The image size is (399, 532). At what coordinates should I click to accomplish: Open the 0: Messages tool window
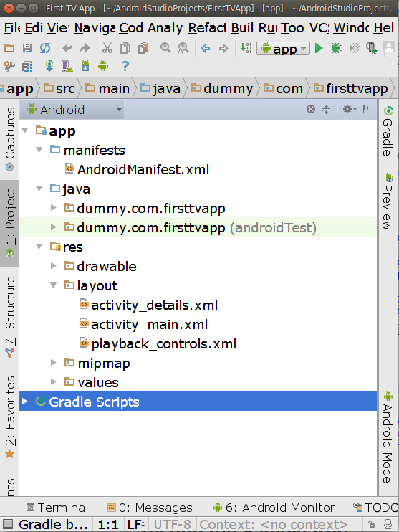tap(150, 508)
